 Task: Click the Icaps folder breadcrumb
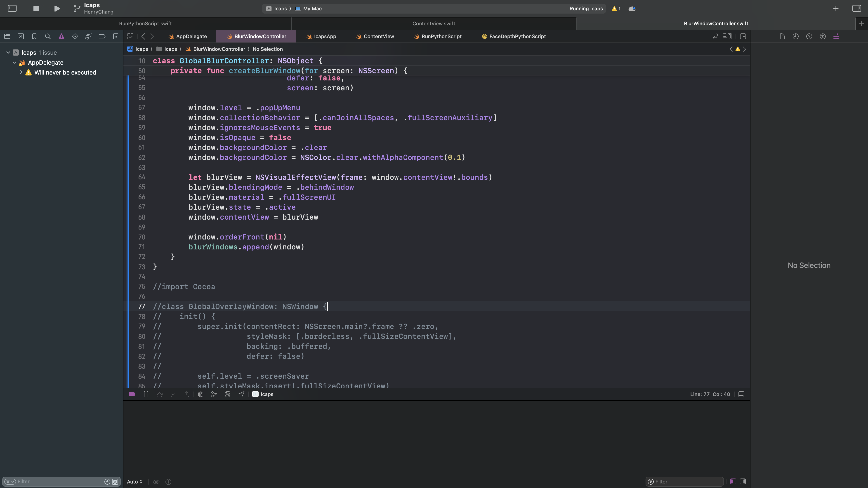(167, 49)
